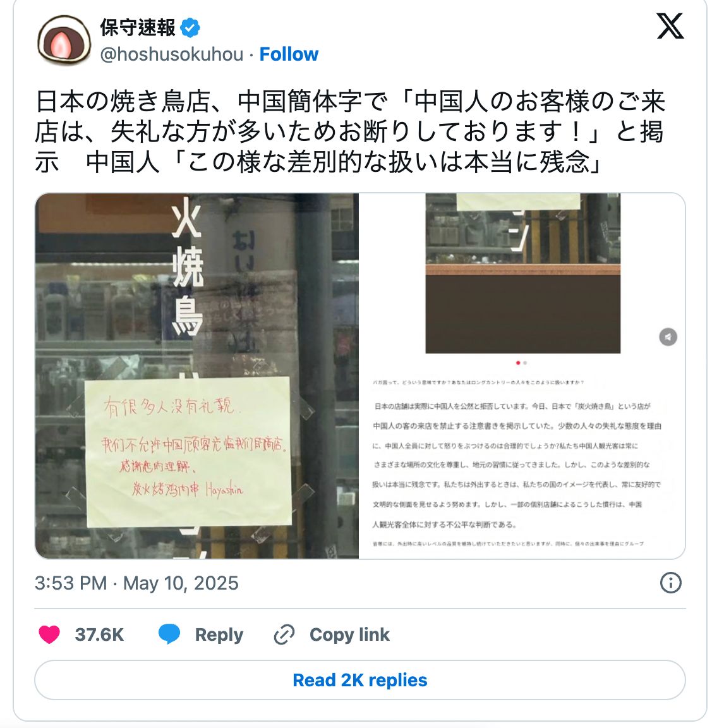724x728 pixels.
Task: Click Copy link text
Action: 349,634
